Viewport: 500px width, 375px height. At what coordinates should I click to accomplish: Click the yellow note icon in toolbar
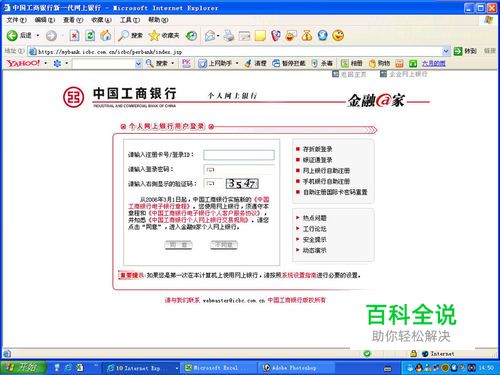coord(260,35)
